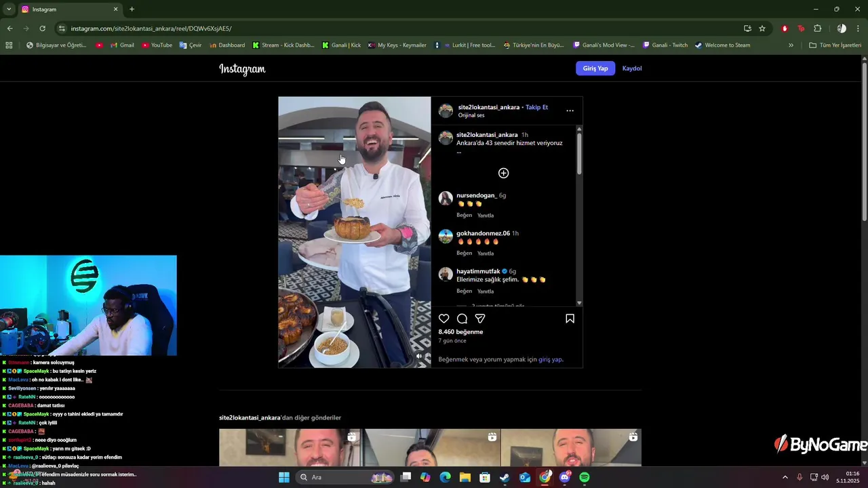Open the Chrome extensions puzzle icon

pyautogui.click(x=817, y=28)
